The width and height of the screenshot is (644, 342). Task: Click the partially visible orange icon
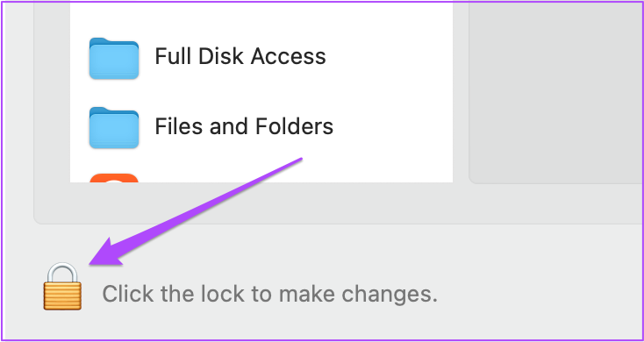click(114, 178)
